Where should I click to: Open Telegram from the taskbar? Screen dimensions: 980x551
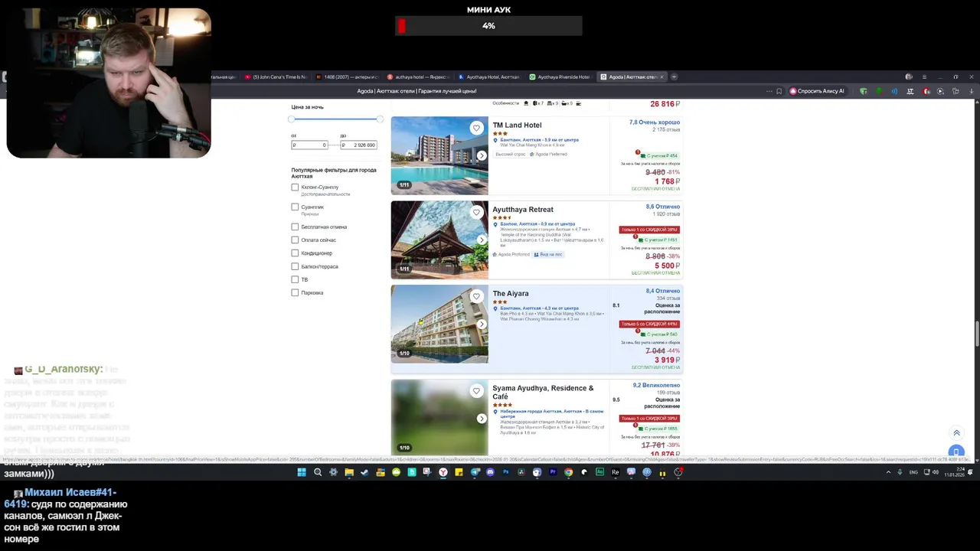click(x=475, y=472)
